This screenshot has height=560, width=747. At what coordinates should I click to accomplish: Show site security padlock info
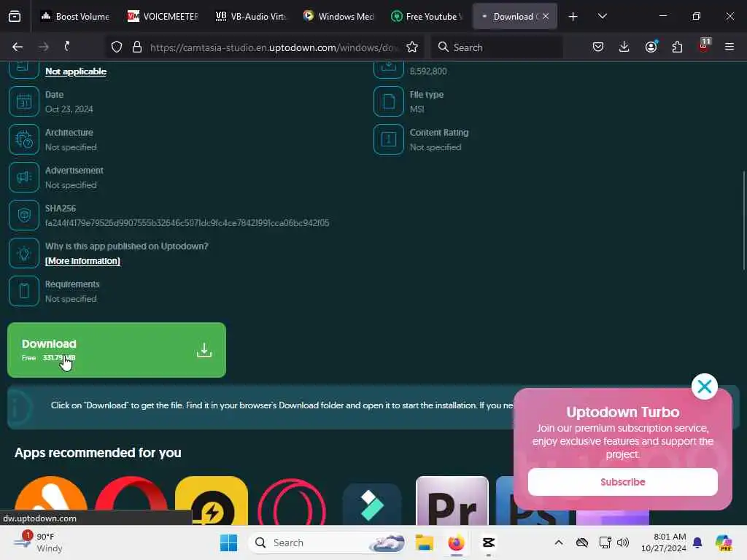tap(137, 47)
